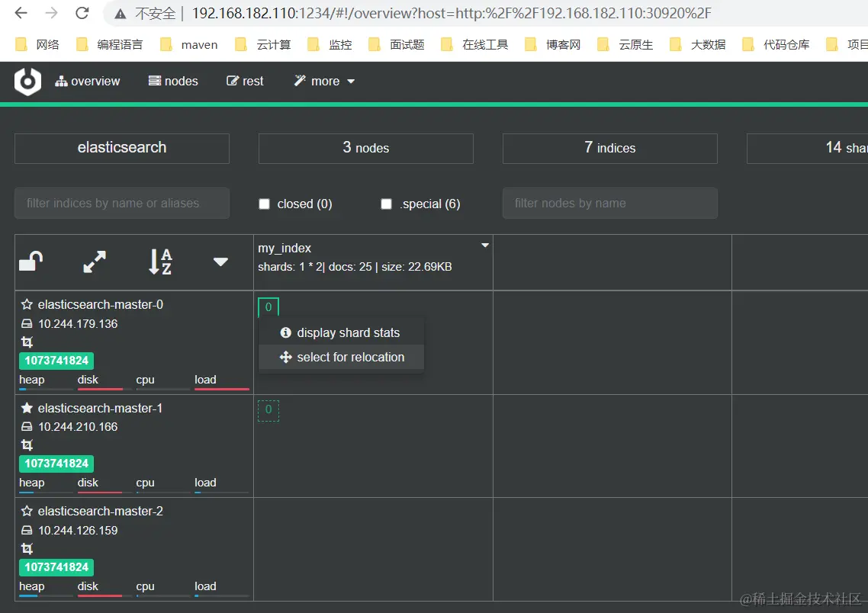Enable the .special (6) checkbox
Viewport: 868px width, 613px height.
tap(386, 204)
